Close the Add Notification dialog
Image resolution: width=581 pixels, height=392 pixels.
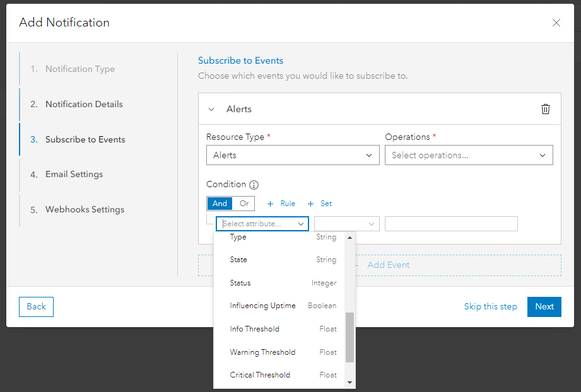[556, 23]
